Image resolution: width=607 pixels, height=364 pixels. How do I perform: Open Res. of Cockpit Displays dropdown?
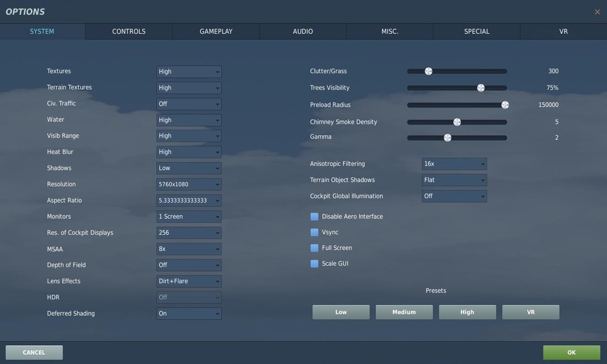pyautogui.click(x=189, y=232)
